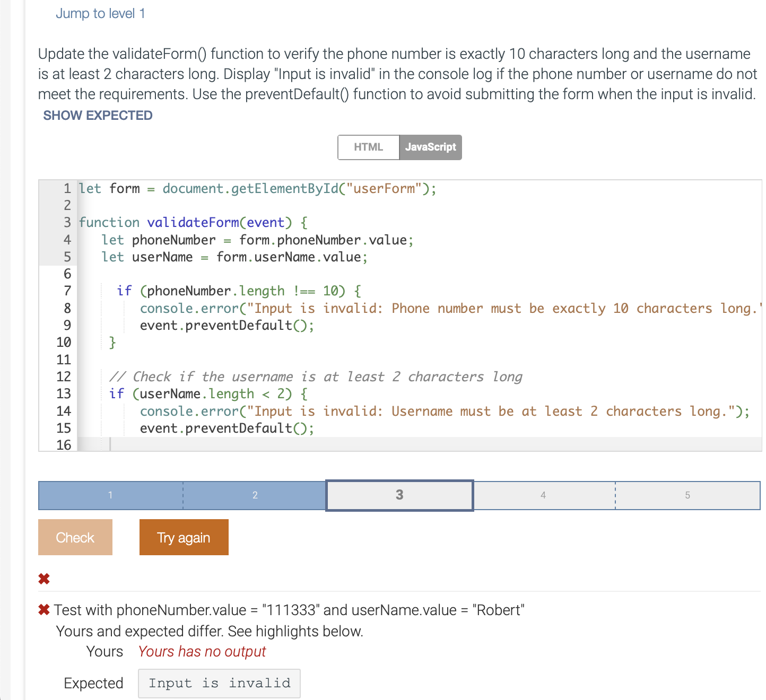This screenshot has height=700, width=766.
Task: Select line number 1 in the code gutter
Action: coord(67,189)
